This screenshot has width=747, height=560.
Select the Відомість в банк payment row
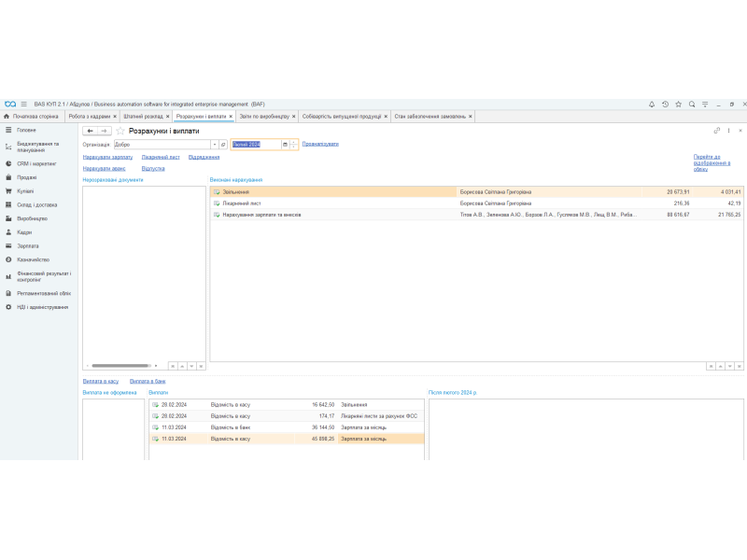coord(287,427)
